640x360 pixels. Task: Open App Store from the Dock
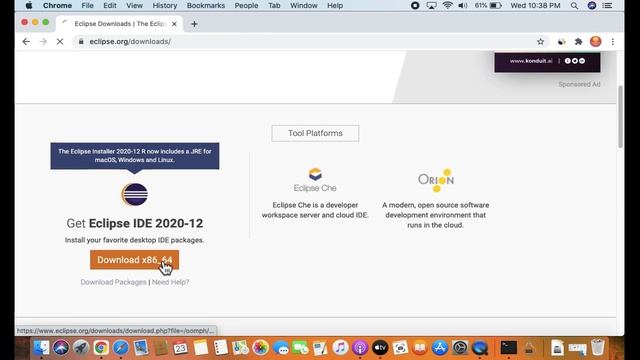click(x=440, y=348)
